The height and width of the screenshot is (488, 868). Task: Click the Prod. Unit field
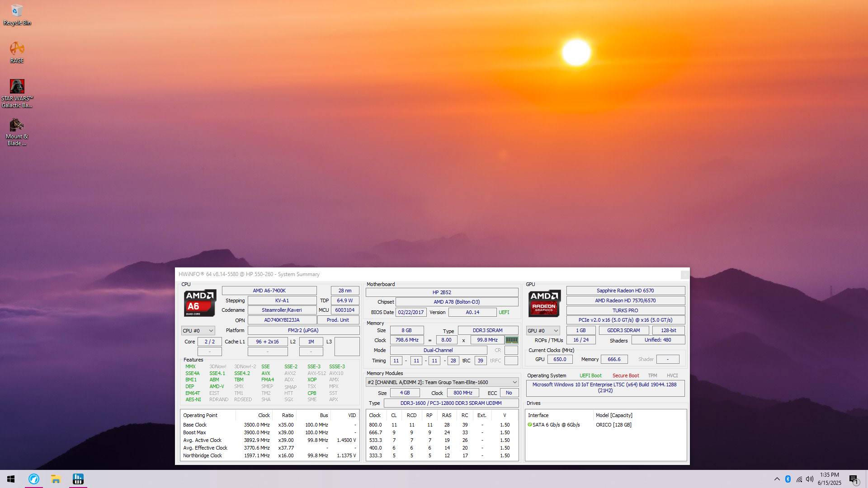[x=338, y=320]
